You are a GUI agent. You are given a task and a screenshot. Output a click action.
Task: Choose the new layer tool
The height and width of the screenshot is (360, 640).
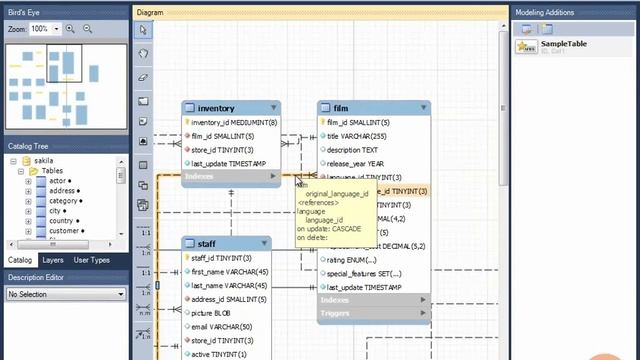click(x=143, y=101)
